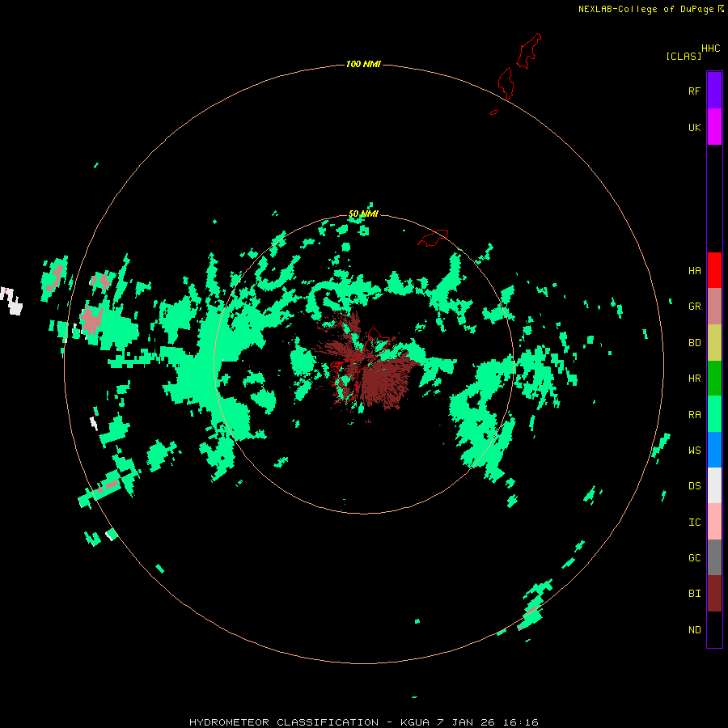Click the RF legend label
Screen dimensions: 728x728
(694, 91)
